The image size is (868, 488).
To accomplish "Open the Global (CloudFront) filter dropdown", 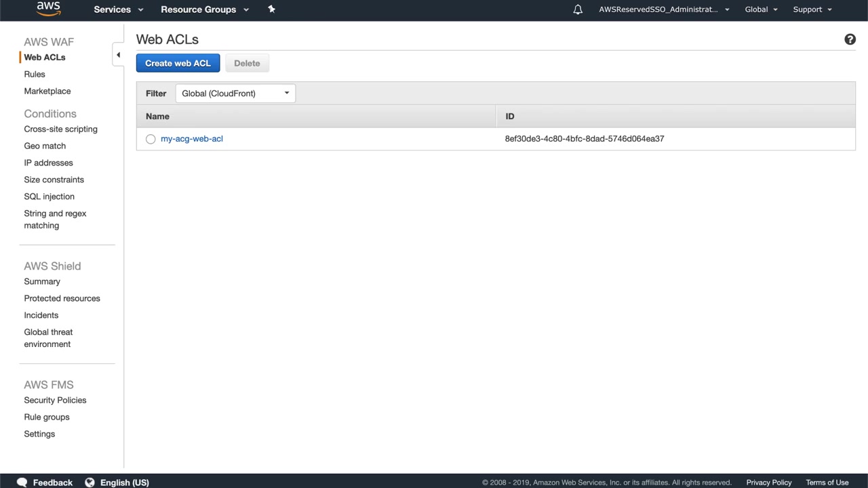I will point(235,94).
